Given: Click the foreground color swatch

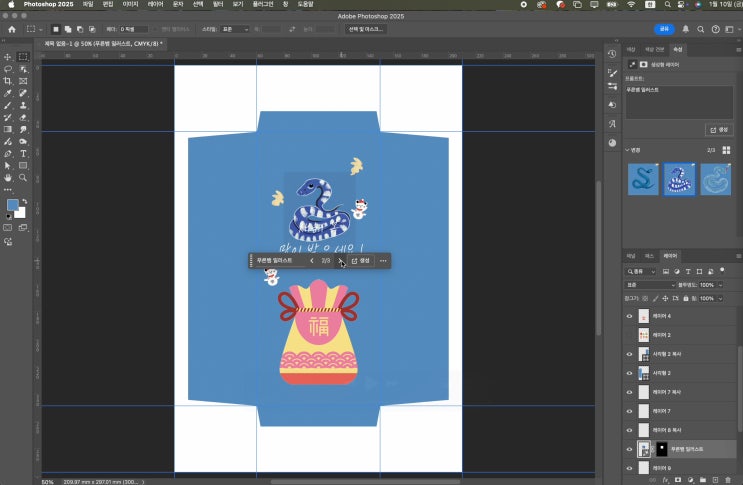Looking at the screenshot, I should tap(13, 204).
